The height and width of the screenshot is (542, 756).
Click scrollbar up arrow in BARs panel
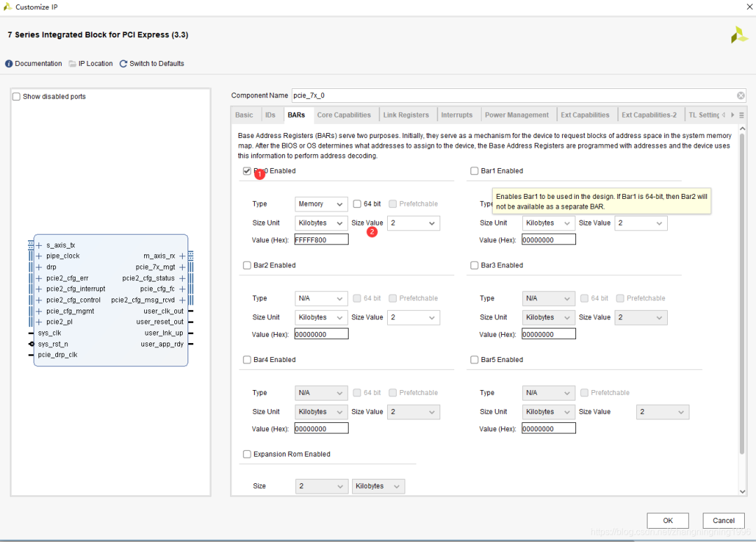pos(743,129)
